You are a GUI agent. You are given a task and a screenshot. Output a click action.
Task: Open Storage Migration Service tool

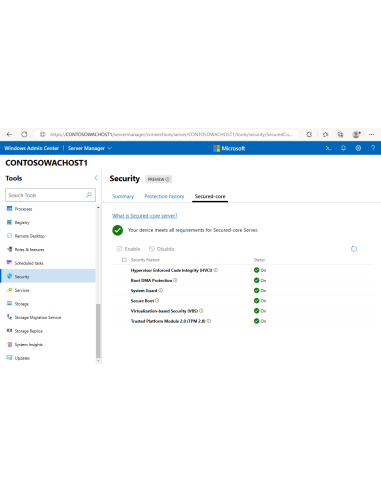coord(48,317)
